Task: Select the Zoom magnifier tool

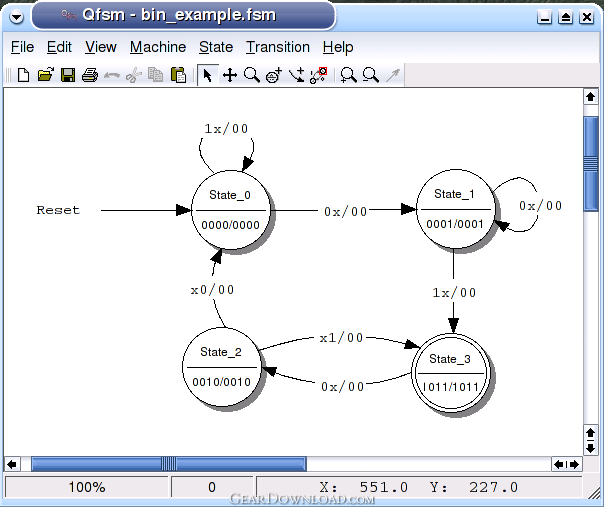Action: 252,75
